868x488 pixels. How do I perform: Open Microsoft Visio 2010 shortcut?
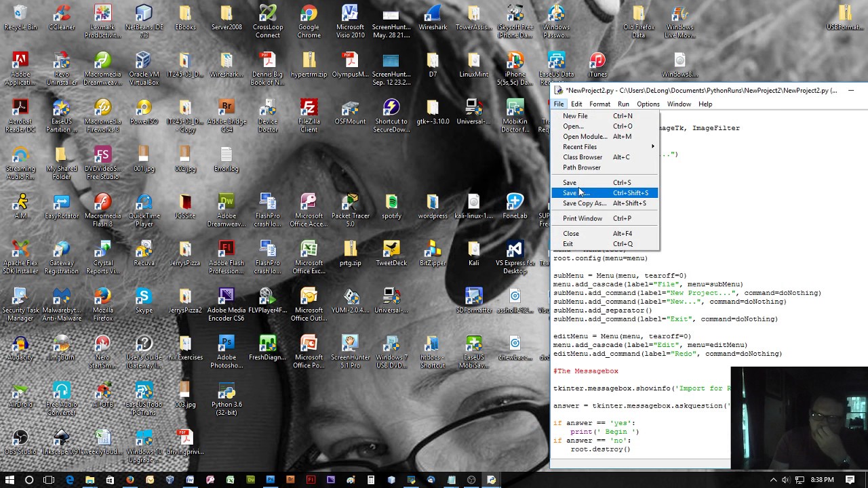pyautogui.click(x=350, y=16)
